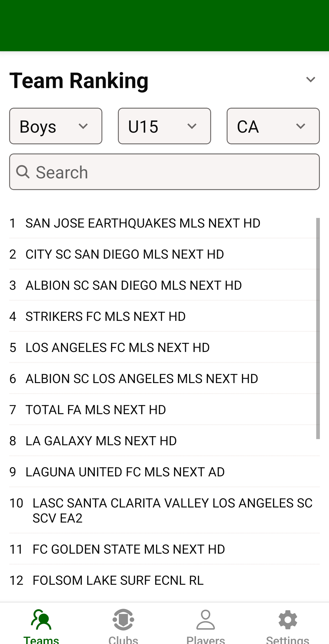This screenshot has height=644, width=329.
Task: Tap the Teams icon in bottom navigation
Action: click(41, 620)
